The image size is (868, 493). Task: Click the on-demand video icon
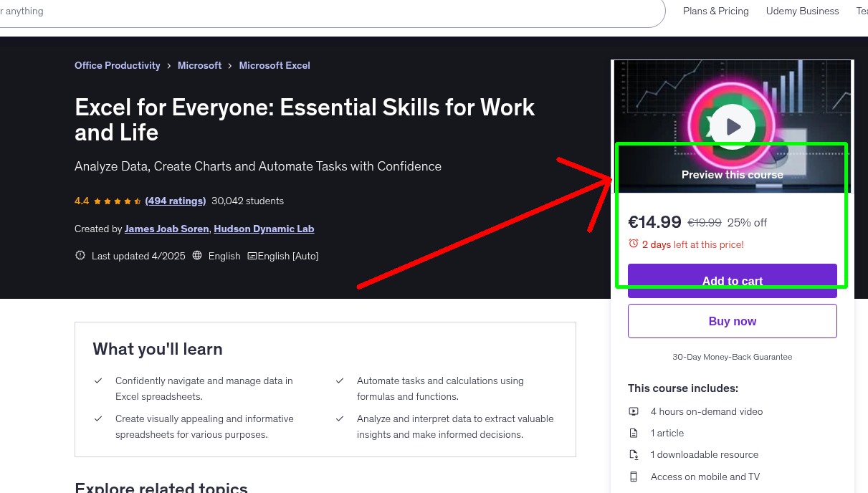pos(634,411)
